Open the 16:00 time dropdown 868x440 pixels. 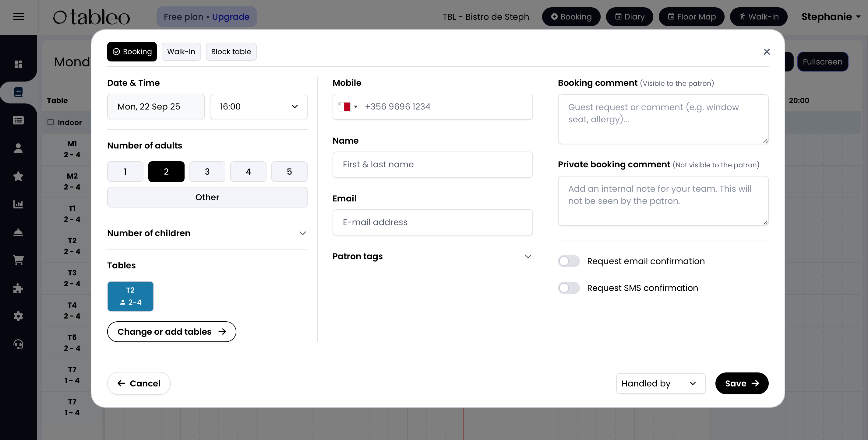click(259, 107)
